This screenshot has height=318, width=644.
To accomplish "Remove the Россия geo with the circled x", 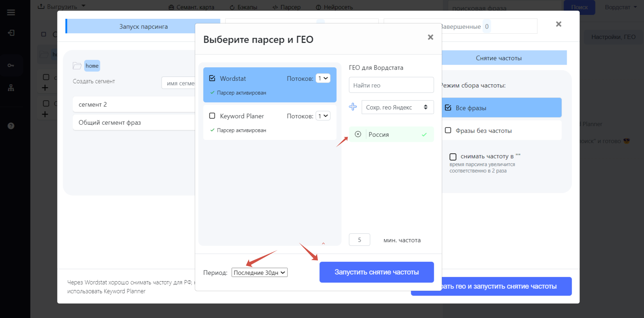I will [x=358, y=134].
